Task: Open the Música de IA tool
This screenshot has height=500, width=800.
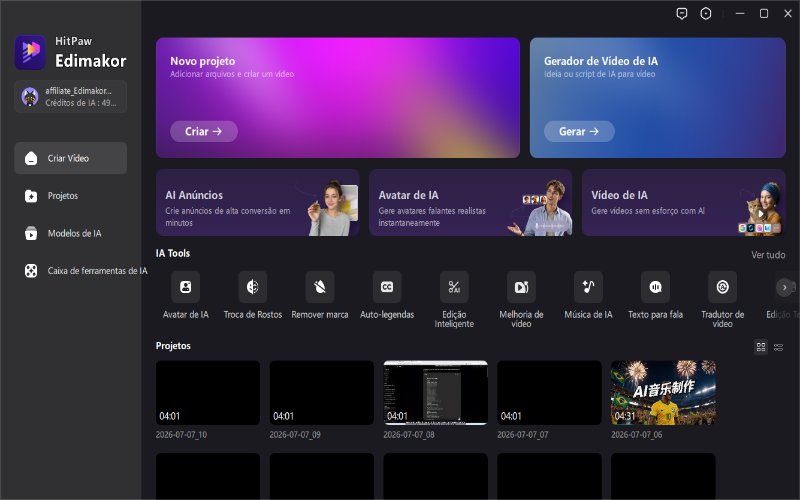Action: click(588, 287)
